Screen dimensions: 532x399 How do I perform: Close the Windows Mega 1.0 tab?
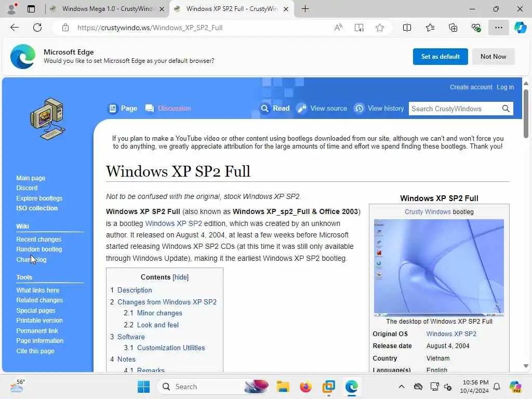pos(162,9)
